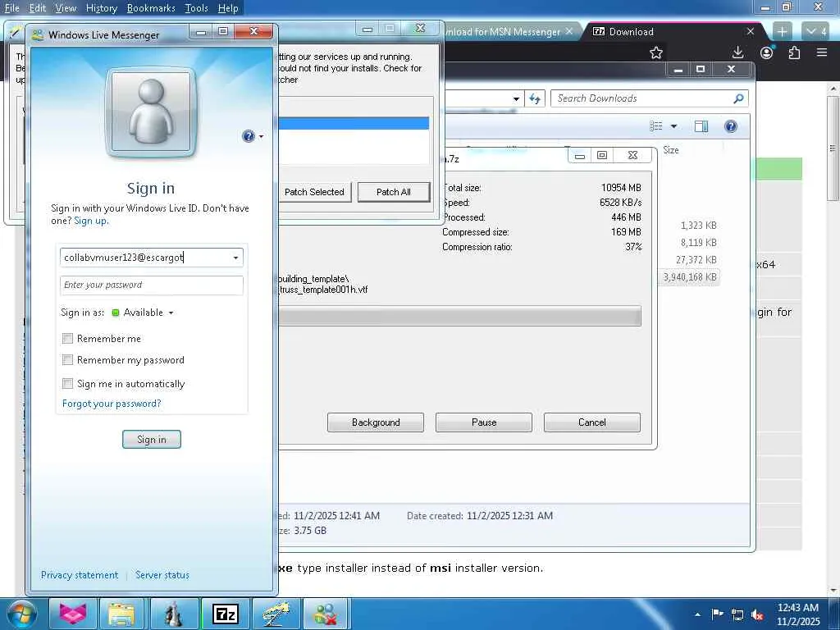
Task: Show hidden tray icons arrow
Action: (697, 614)
